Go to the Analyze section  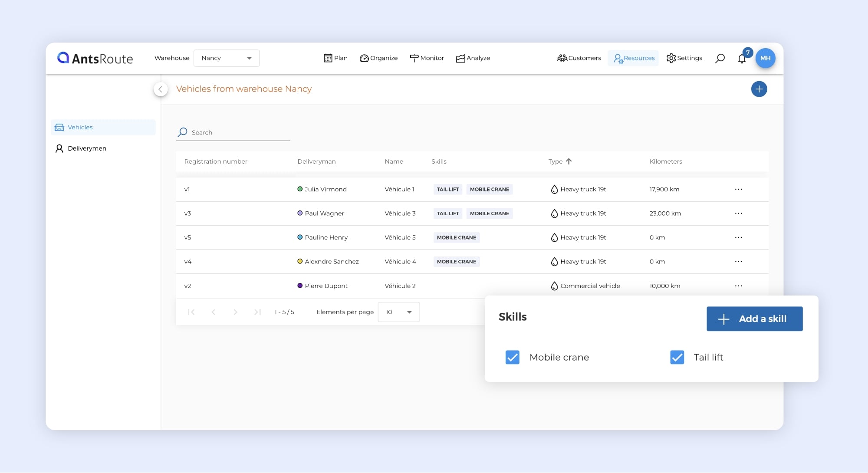pos(473,58)
